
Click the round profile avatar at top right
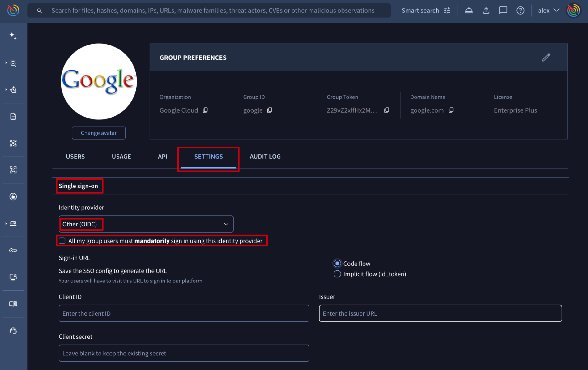pos(573,11)
